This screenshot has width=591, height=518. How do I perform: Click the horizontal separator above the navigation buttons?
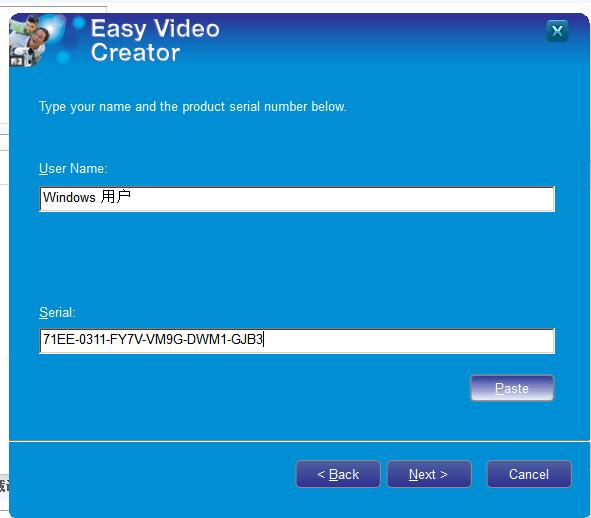tap(299, 441)
